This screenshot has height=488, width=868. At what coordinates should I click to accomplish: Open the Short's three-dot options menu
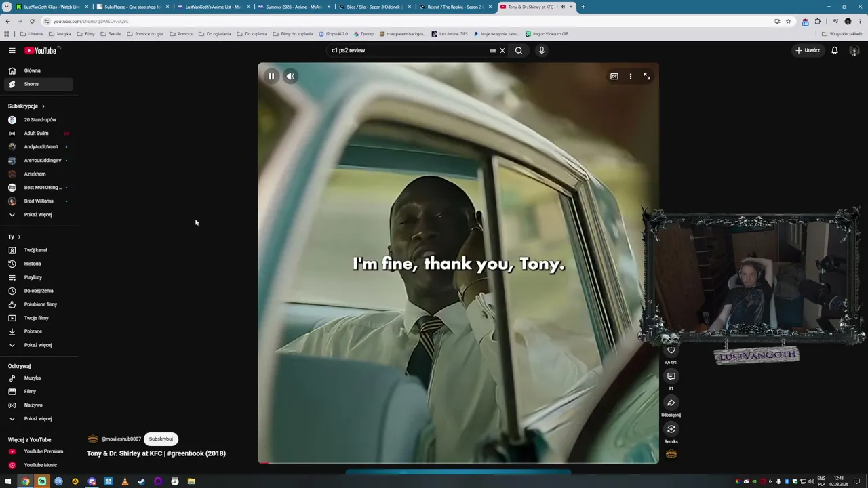631,77
